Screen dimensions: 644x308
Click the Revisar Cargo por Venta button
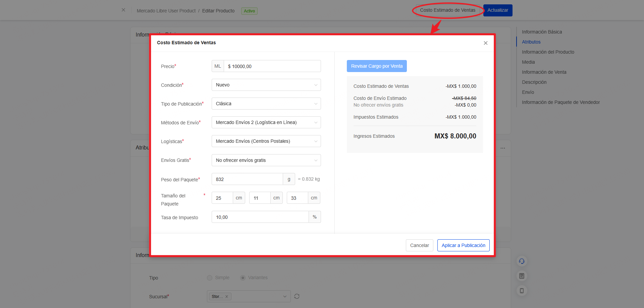[x=377, y=66]
